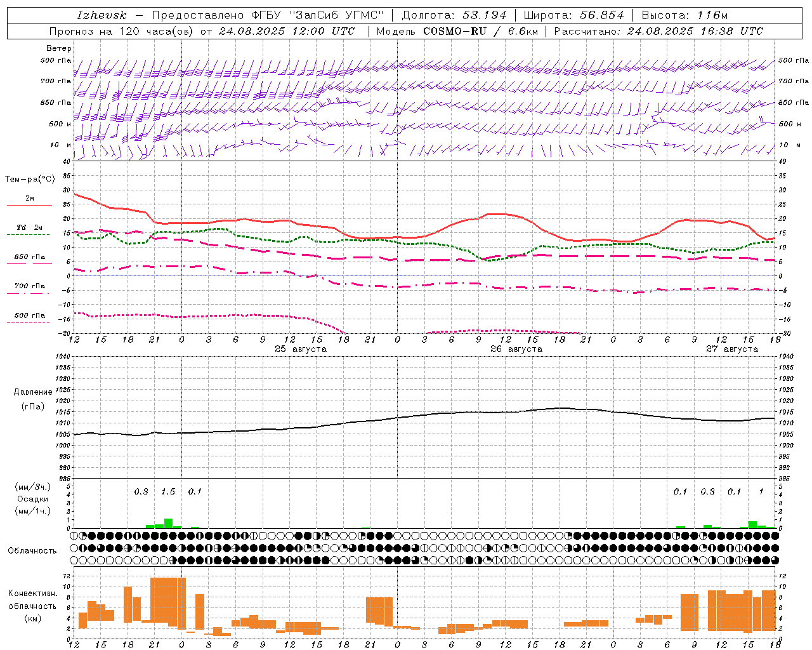Click the Широта: 56.854 value
Viewport: 812px width, 650px height.
coord(573,15)
